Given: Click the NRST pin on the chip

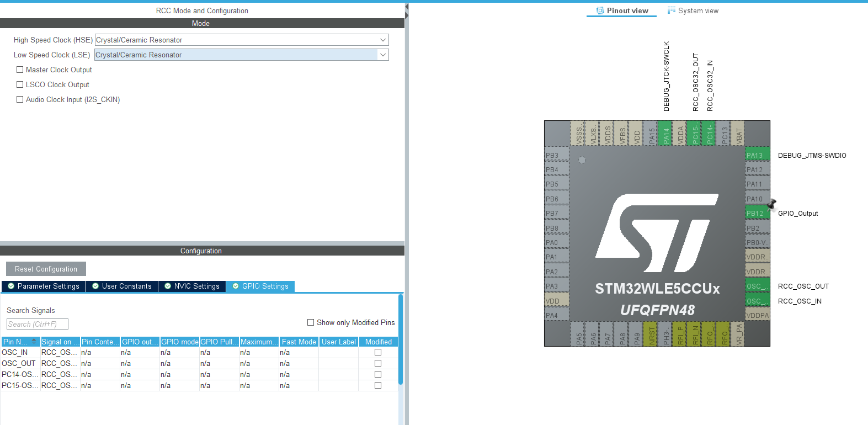Looking at the screenshot, I should click(651, 334).
